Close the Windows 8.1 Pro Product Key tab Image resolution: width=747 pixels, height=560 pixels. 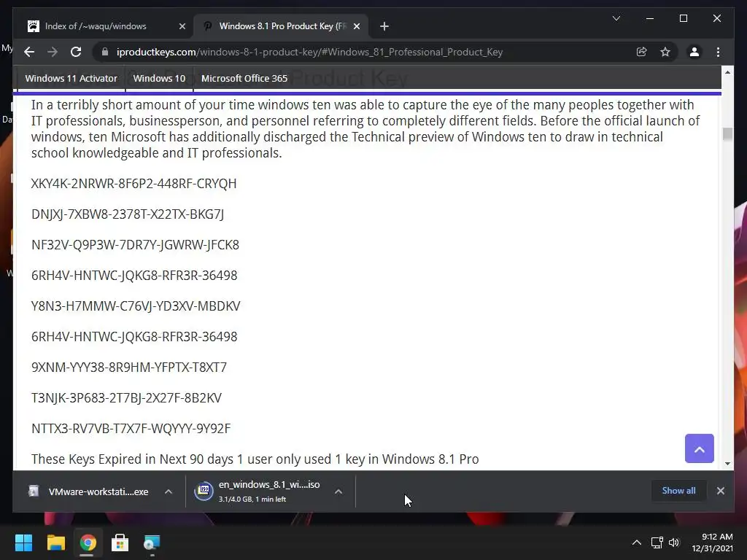pyautogui.click(x=356, y=27)
